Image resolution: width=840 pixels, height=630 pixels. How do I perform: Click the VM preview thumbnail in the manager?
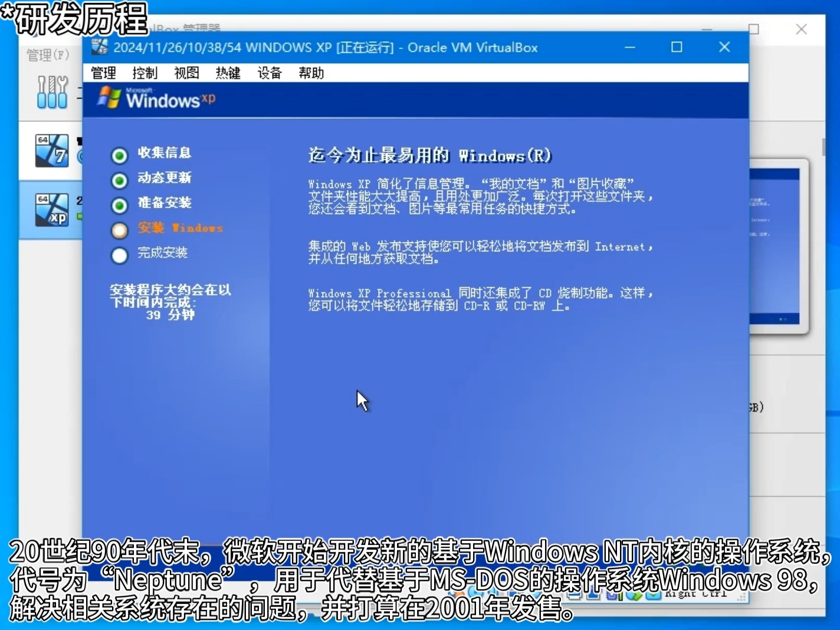(777, 246)
